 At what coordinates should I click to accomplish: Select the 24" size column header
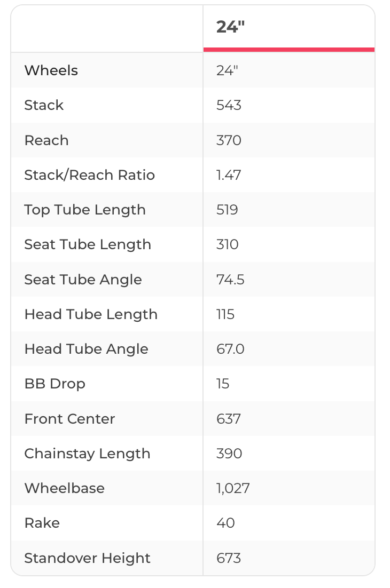click(230, 27)
